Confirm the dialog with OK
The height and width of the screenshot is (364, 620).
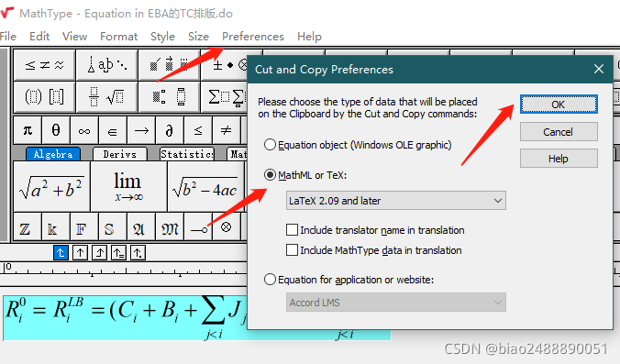coord(559,105)
